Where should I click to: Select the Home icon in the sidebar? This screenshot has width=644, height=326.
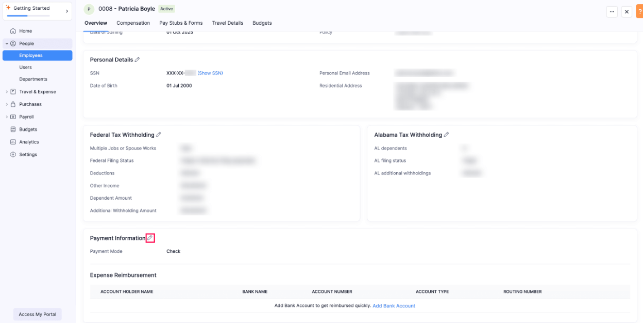[x=14, y=31]
